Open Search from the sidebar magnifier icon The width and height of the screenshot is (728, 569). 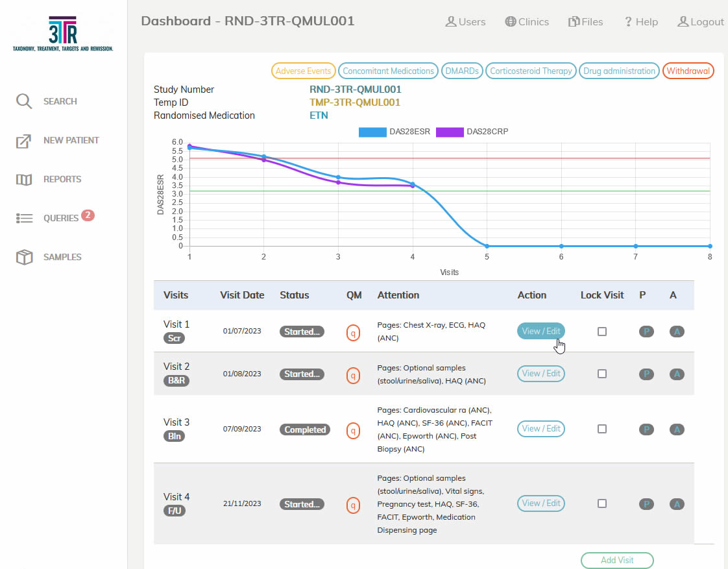pos(23,101)
